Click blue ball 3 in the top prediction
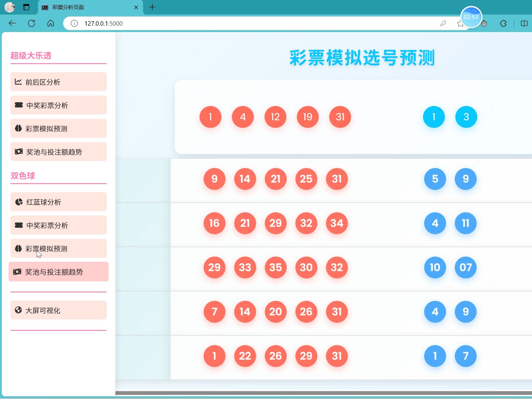The image size is (532, 399). coord(466,117)
